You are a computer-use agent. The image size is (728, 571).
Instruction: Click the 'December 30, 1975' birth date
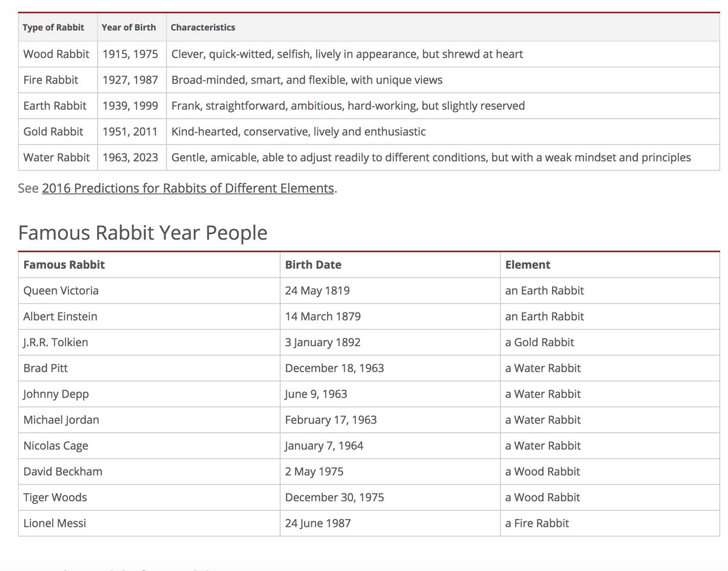coord(334,497)
